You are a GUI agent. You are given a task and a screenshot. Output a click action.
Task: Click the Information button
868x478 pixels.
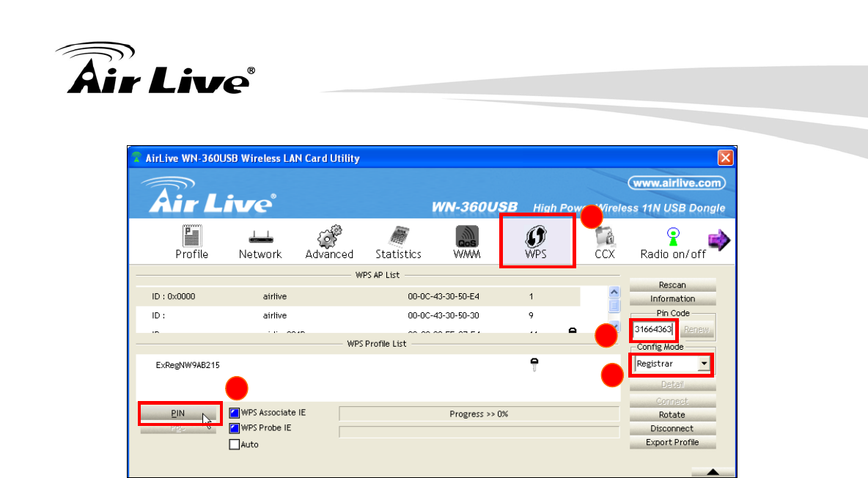672,298
